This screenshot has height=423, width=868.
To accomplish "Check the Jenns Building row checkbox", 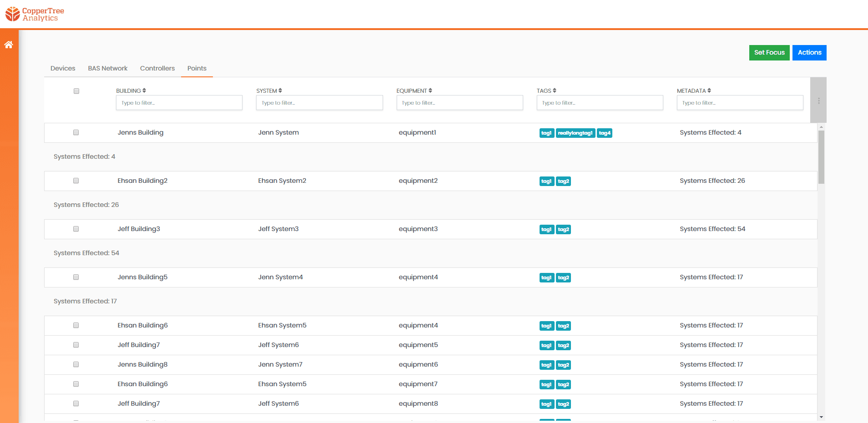I will (x=76, y=132).
